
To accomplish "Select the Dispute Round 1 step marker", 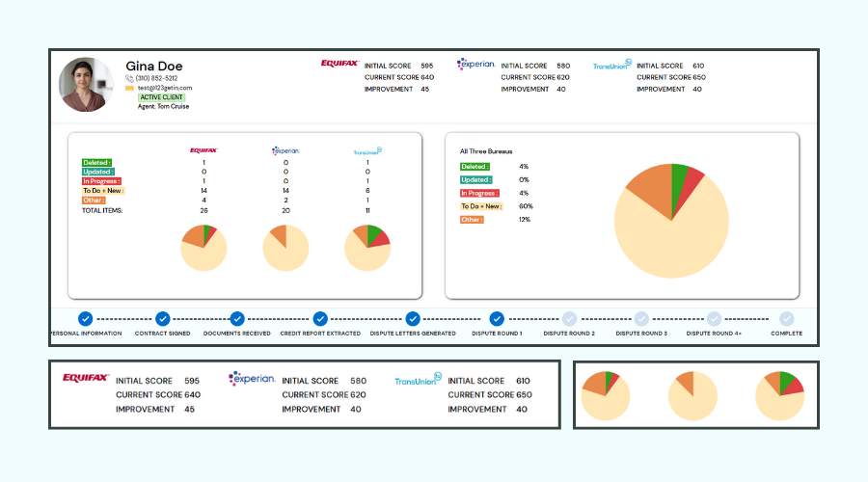I will (497, 319).
